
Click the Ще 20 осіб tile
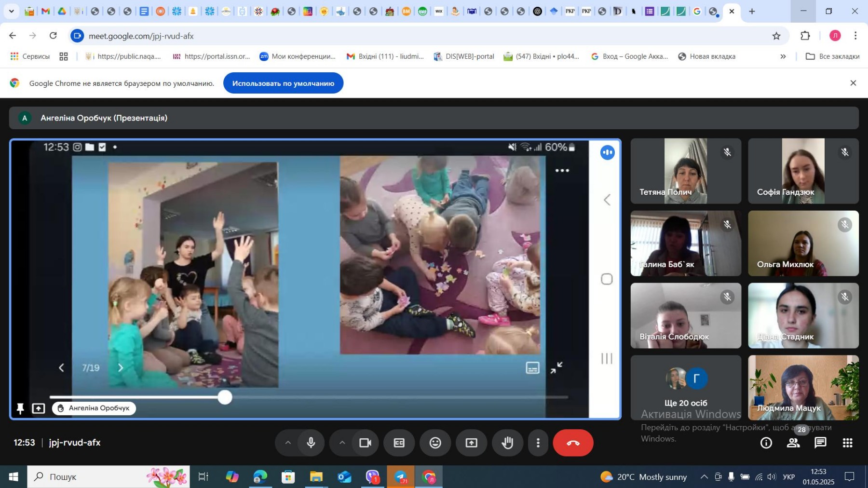pyautogui.click(x=685, y=387)
